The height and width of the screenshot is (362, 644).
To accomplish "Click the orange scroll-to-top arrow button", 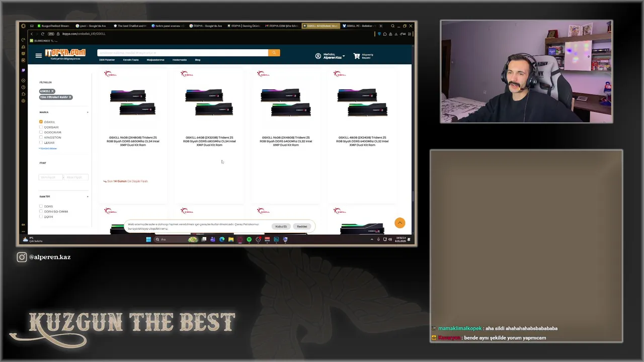I will point(400,223).
